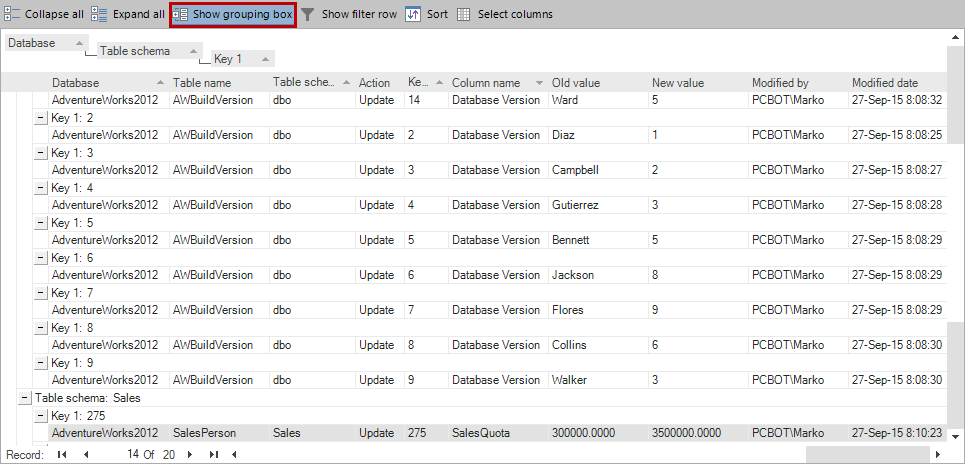Open Select columns from the toolbar

click(x=505, y=14)
